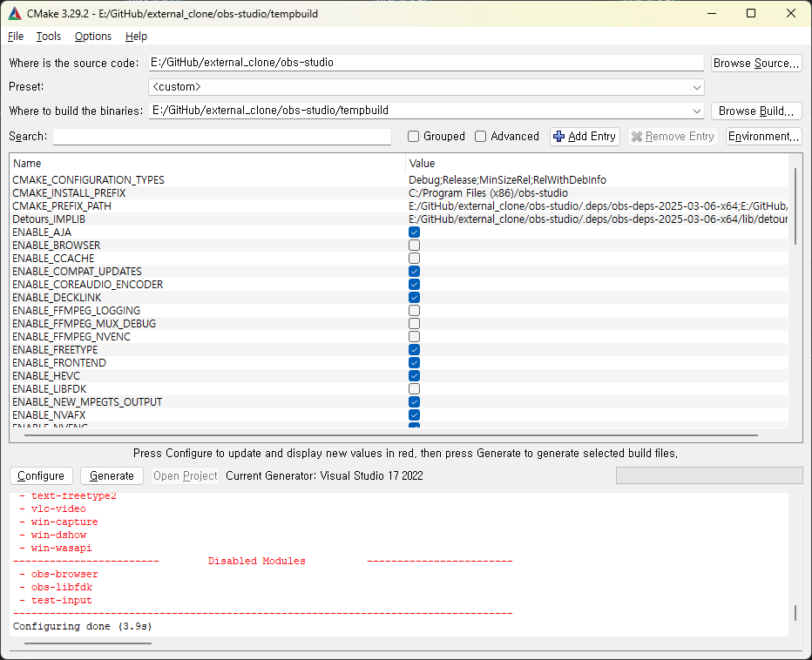
Task: Click the Browse Source button
Action: pos(756,63)
